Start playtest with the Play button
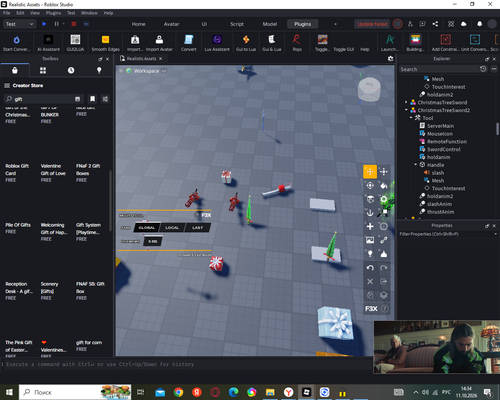 point(44,24)
